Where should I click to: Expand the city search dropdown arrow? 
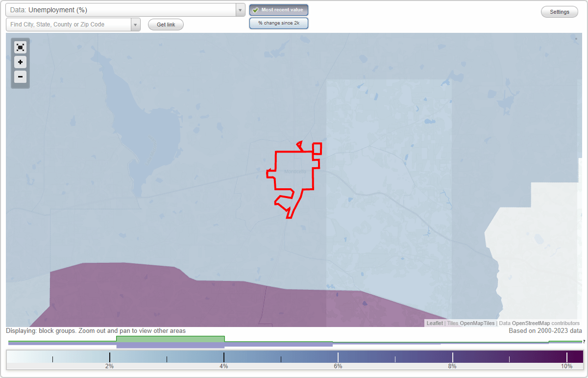click(x=136, y=25)
